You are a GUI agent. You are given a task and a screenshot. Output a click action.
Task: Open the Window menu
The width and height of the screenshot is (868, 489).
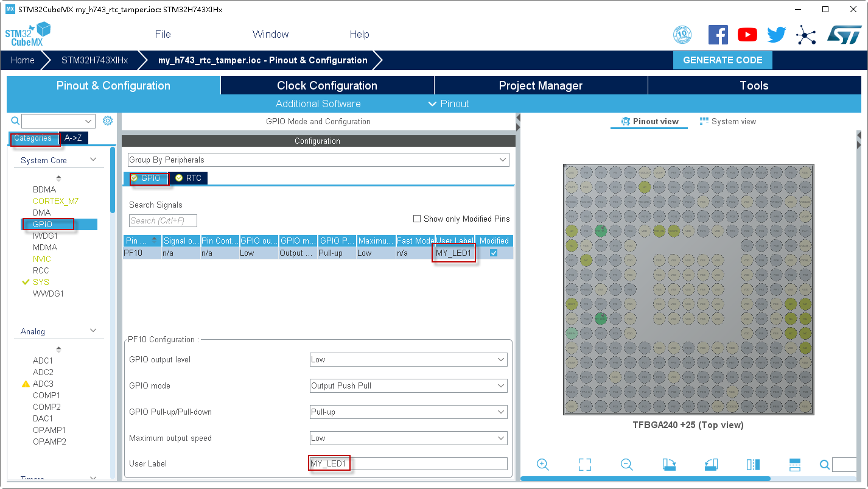click(270, 35)
